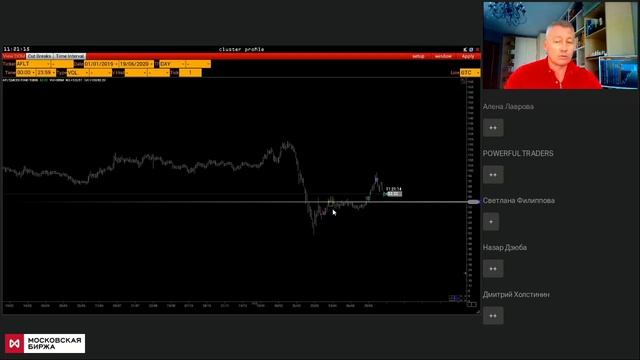Click the name POWERFUL TRADERS

(x=518, y=153)
